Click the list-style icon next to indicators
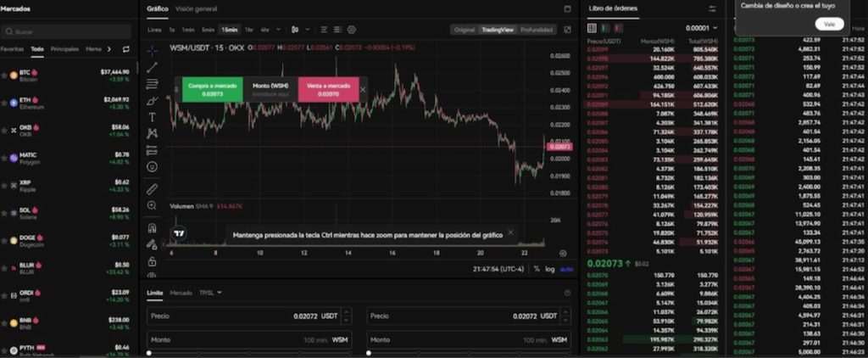The image size is (868, 358). (x=337, y=30)
